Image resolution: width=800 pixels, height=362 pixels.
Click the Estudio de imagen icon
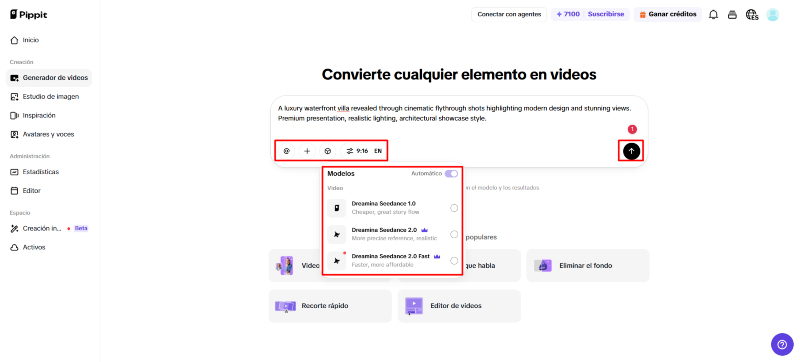pyautogui.click(x=14, y=96)
